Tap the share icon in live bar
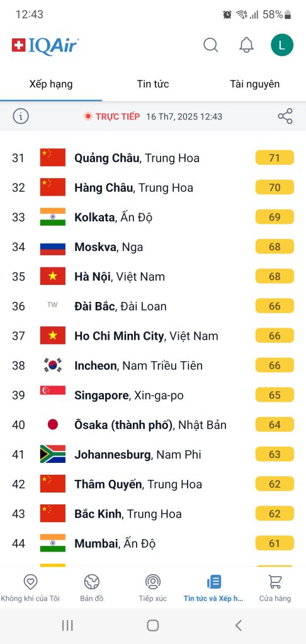 [285, 116]
